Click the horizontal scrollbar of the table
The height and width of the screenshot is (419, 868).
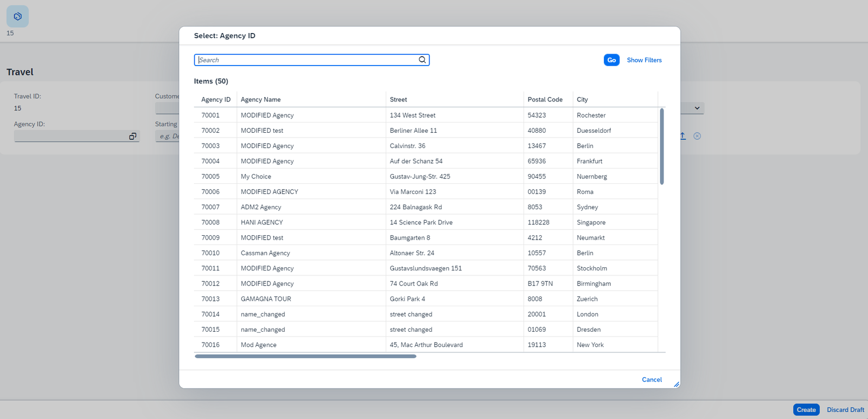coord(305,357)
